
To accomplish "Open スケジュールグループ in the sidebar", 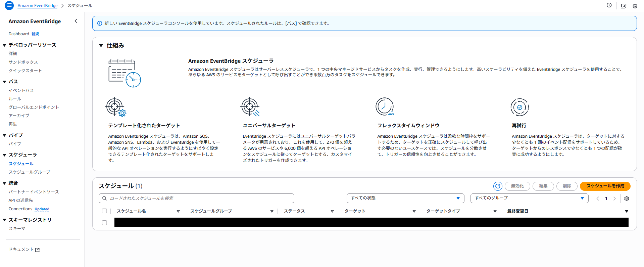I will pyautogui.click(x=30, y=172).
